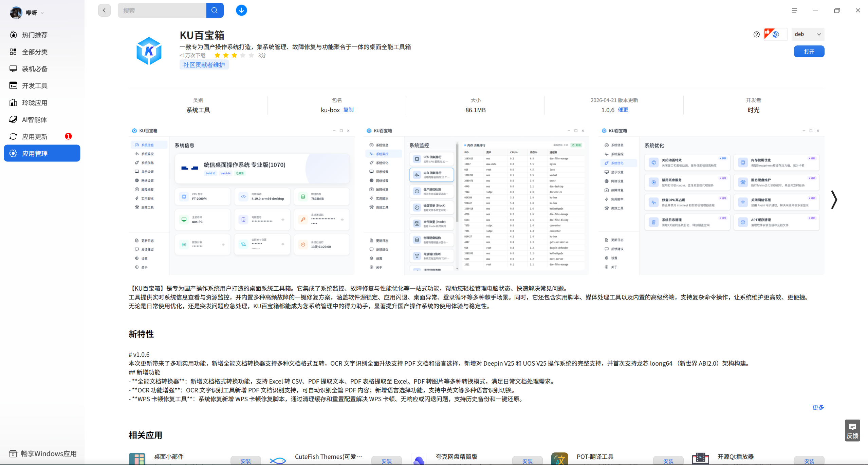Click the fifth rating star

251,55
